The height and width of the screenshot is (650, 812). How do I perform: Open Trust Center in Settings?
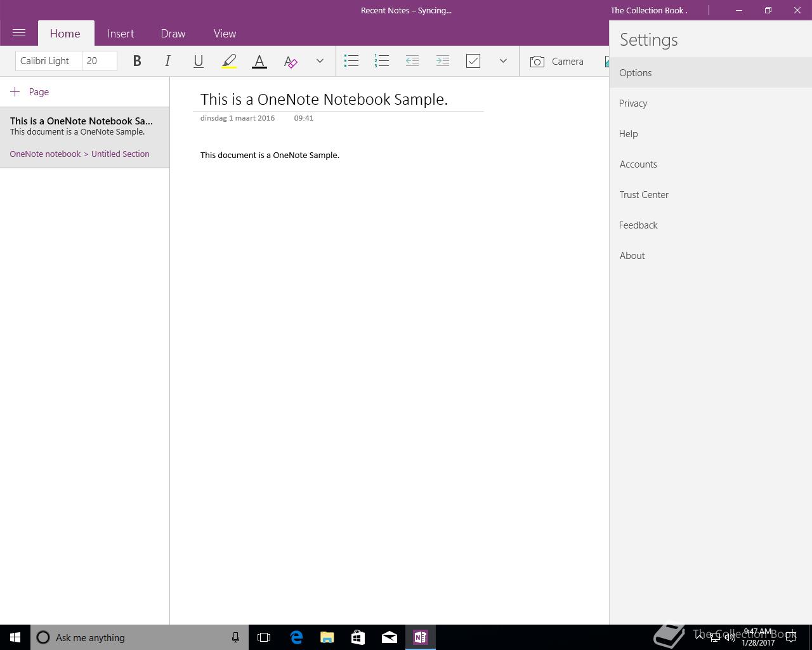coord(710,194)
